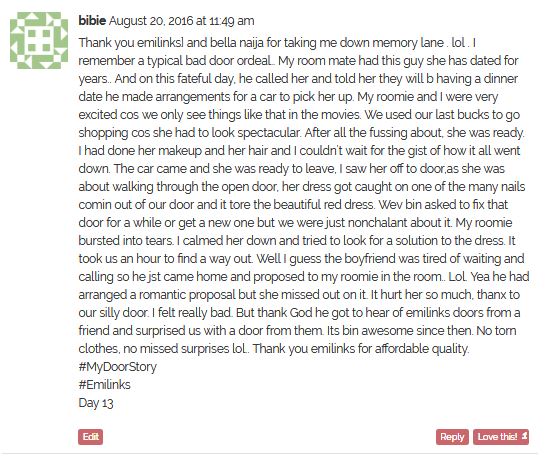Click bibie's green pixel avatar image
545x457 pixels.
(39, 40)
